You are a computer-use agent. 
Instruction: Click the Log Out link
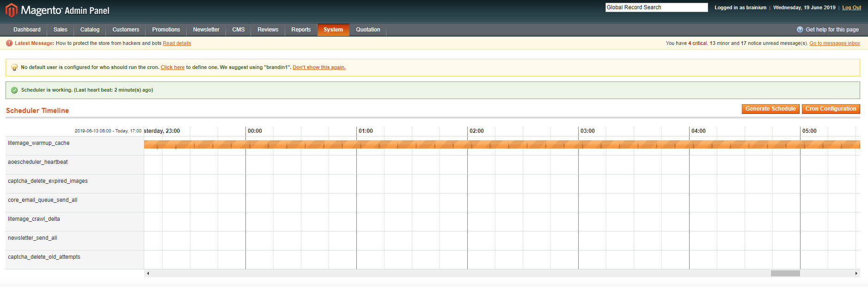point(851,7)
